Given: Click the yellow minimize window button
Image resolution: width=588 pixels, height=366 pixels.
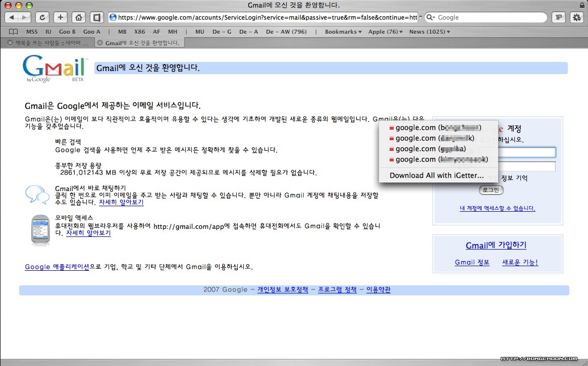Looking at the screenshot, I should 18,5.
